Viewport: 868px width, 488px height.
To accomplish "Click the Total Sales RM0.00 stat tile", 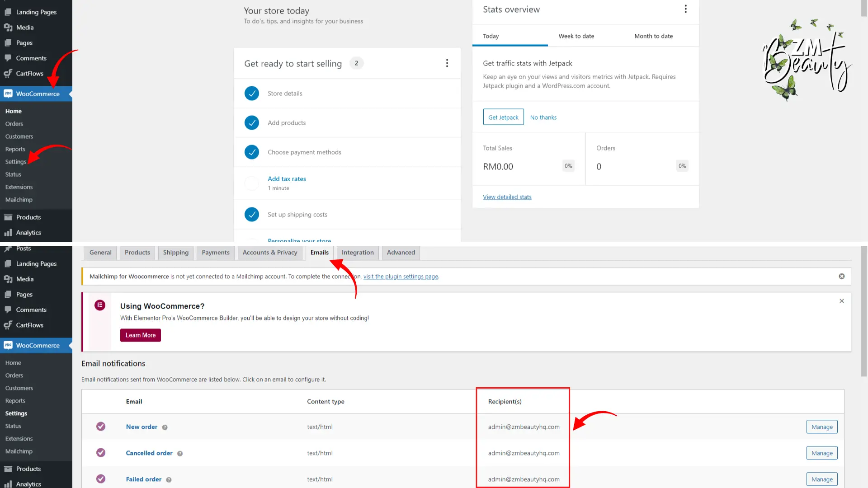I will [x=529, y=159].
